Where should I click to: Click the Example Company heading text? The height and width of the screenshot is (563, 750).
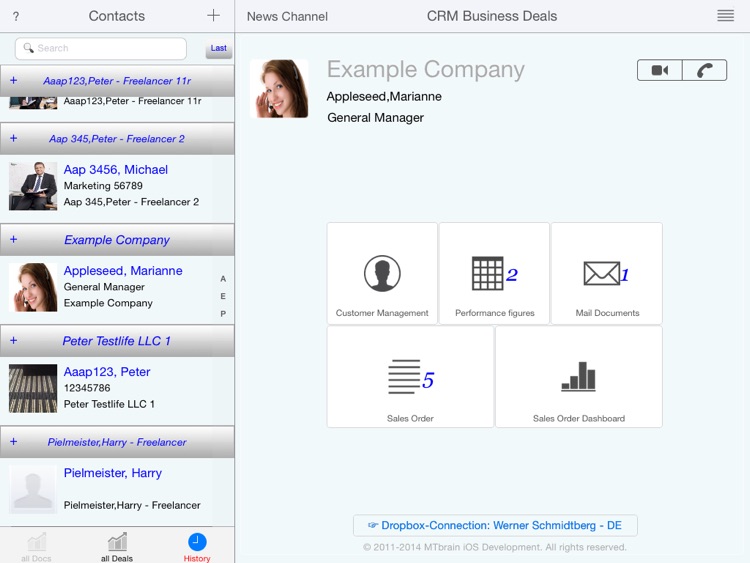(x=426, y=70)
